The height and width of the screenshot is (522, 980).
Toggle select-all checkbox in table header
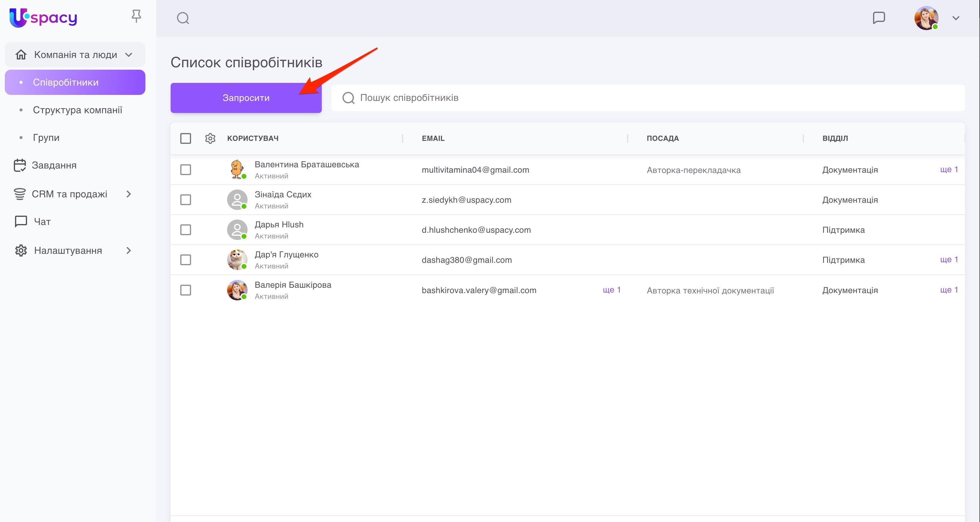coord(186,138)
